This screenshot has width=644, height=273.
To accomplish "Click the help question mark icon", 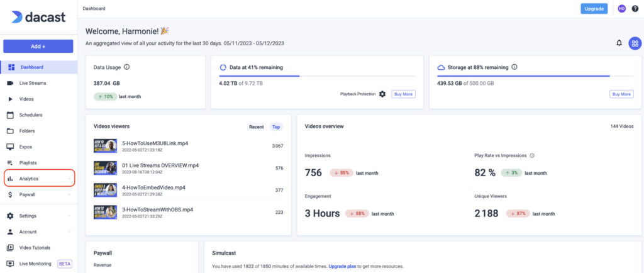I will tap(635, 9).
